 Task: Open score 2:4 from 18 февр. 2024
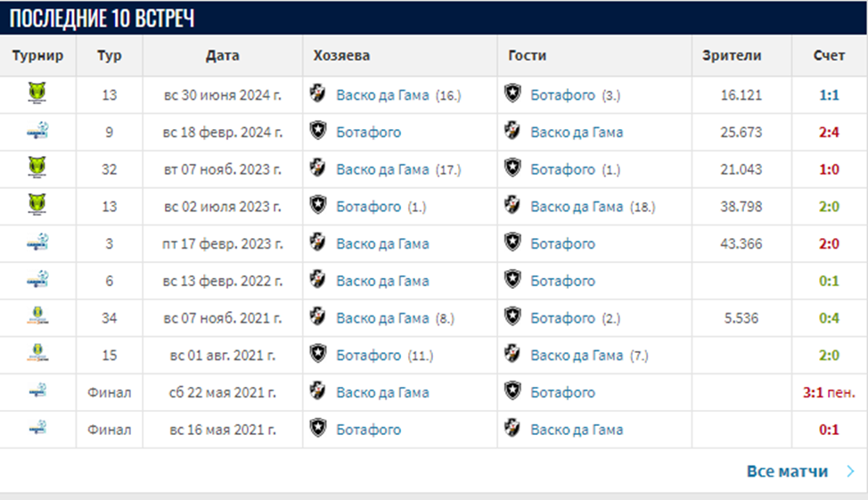click(829, 132)
